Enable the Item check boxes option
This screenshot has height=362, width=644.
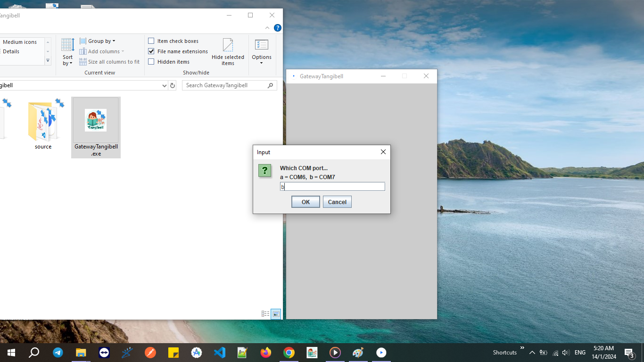(151, 41)
